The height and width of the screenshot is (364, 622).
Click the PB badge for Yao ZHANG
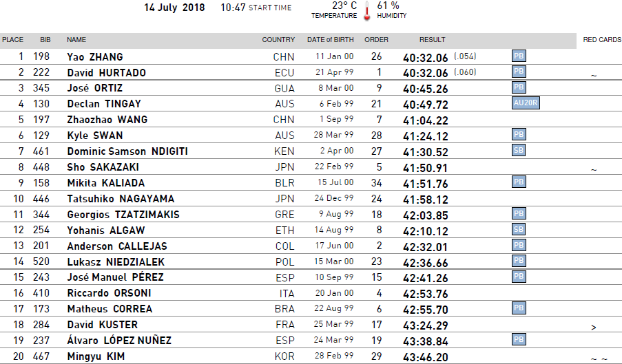tap(519, 56)
